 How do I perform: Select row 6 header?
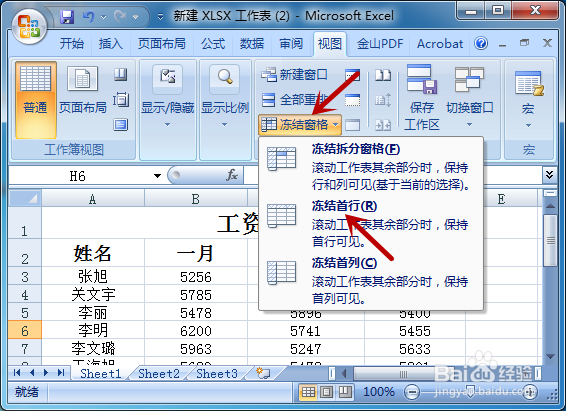(x=25, y=330)
